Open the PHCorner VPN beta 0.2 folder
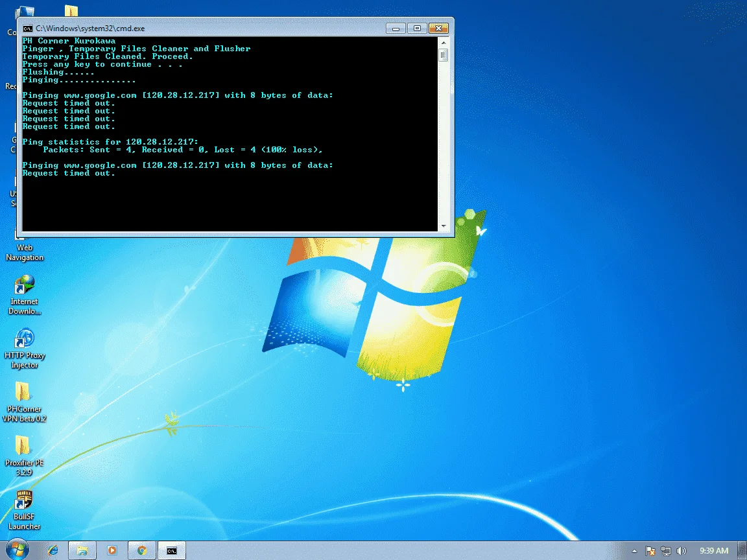This screenshot has height=560, width=747. click(x=24, y=402)
